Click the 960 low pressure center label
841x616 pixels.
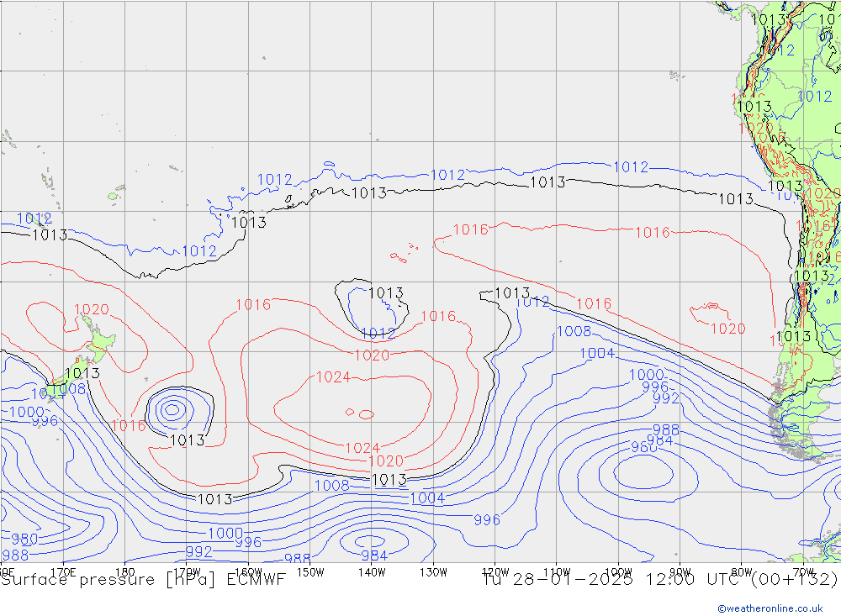pos(644,447)
